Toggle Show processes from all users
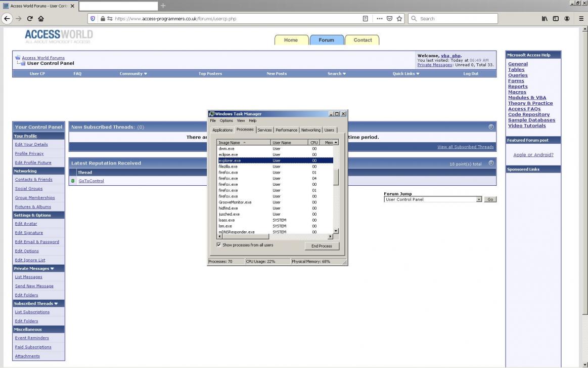588x368 pixels. 218,244
